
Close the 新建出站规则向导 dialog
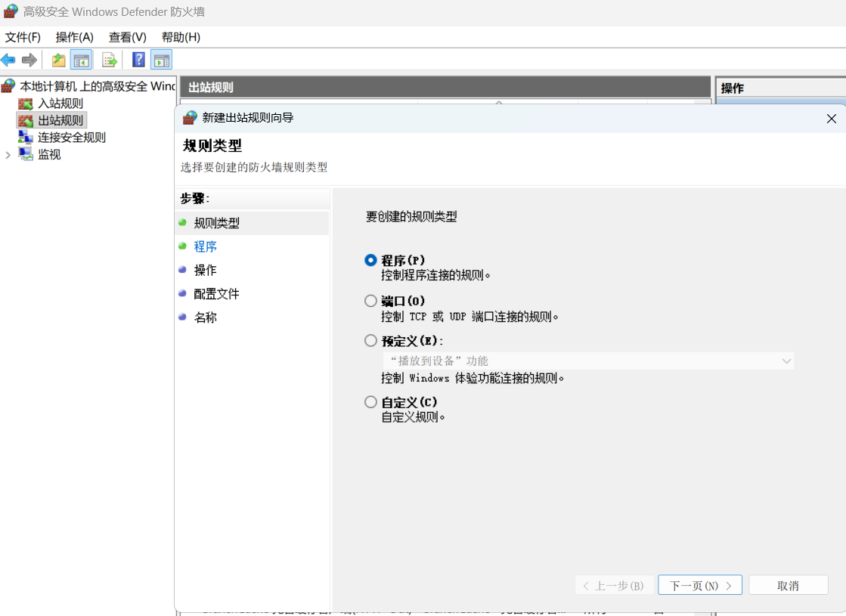click(832, 118)
